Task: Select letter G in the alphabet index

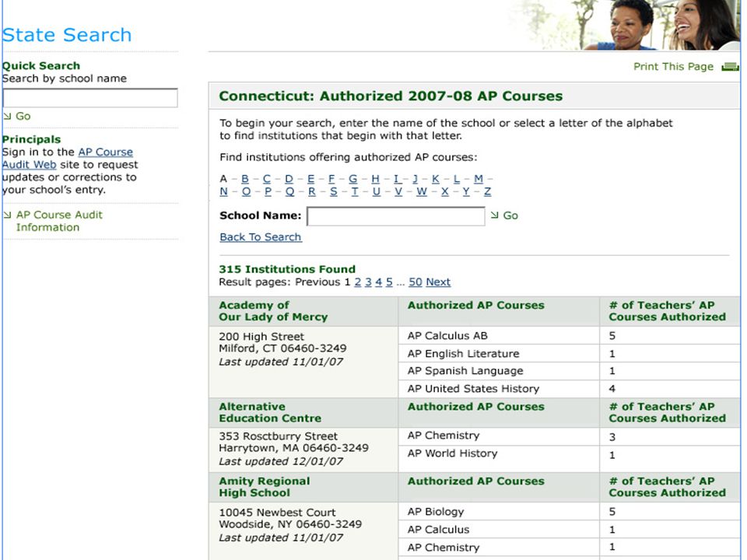Action: 353,179
